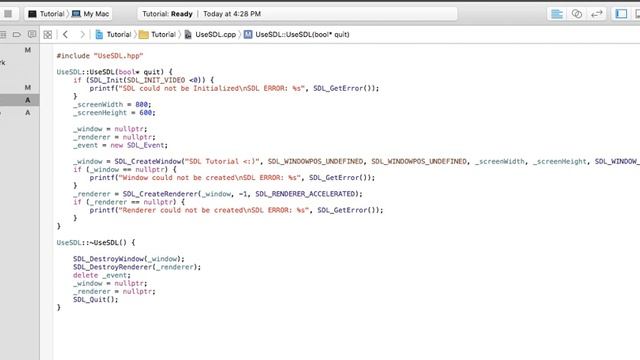
Task: Show the Version editor (arrows icon)
Action: 597,14
